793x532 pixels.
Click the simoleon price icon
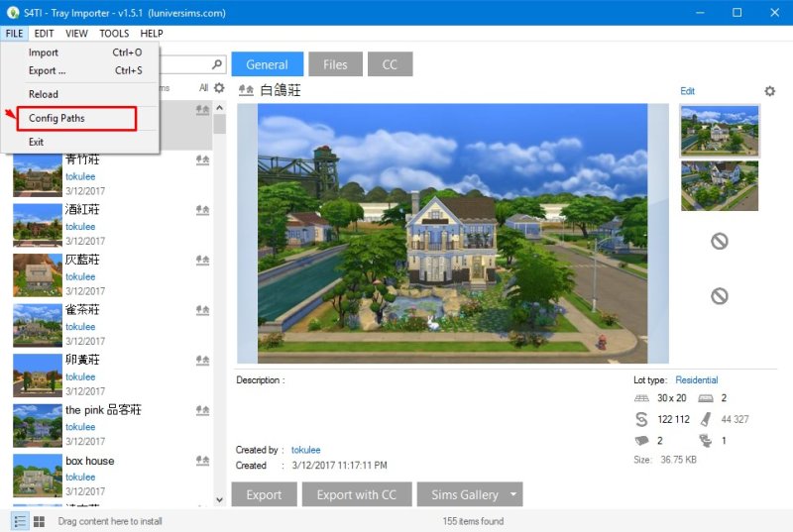(641, 419)
